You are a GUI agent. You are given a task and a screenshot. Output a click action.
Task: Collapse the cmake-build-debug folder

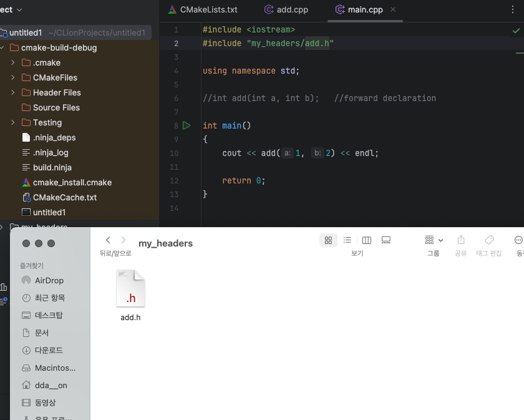(2, 48)
